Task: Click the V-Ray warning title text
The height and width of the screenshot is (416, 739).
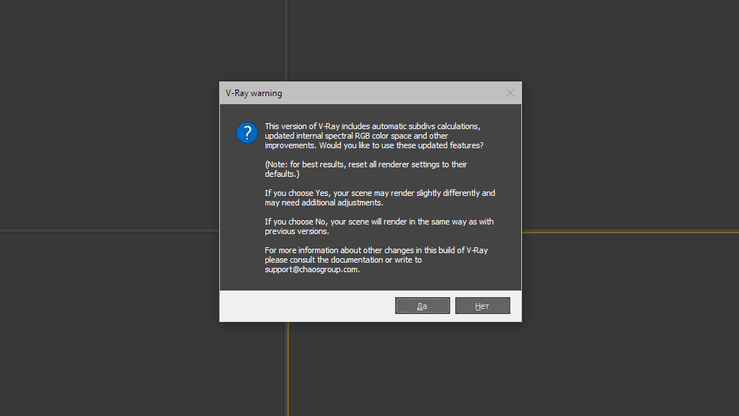Action: point(254,93)
